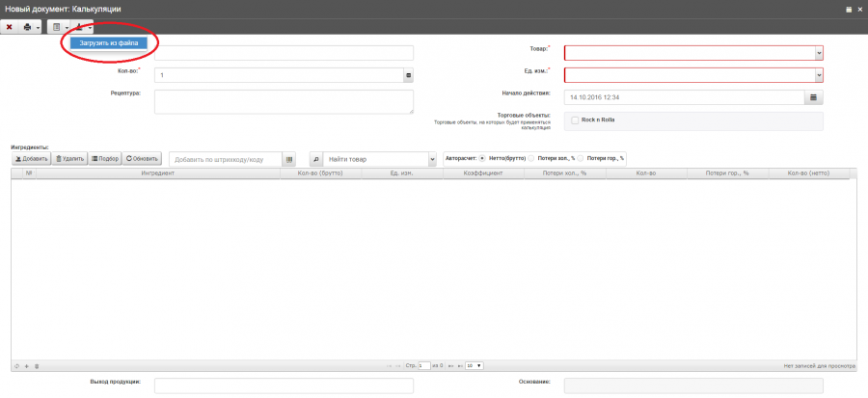868x398 pixels.
Task: Click into the Рецептура text area
Action: pyautogui.click(x=284, y=102)
